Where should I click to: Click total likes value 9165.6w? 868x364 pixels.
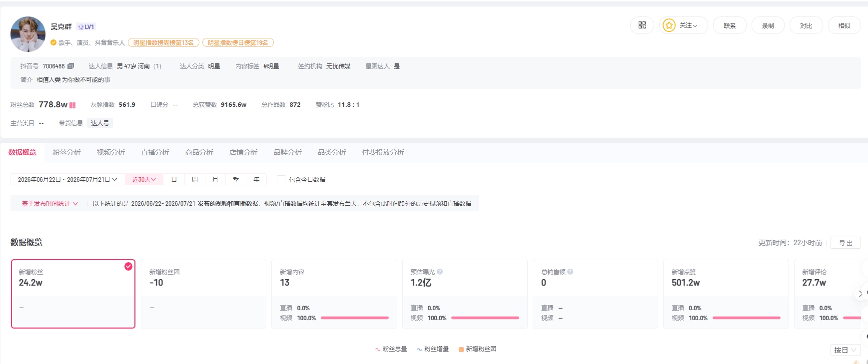[234, 105]
